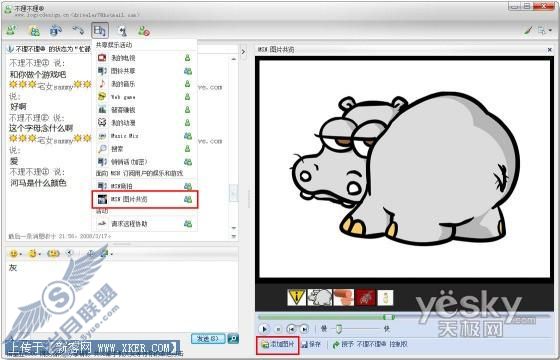Screen dimensions: 560x360
Task: Click the chat message 这个字母念什么啊
Action: point(41,128)
